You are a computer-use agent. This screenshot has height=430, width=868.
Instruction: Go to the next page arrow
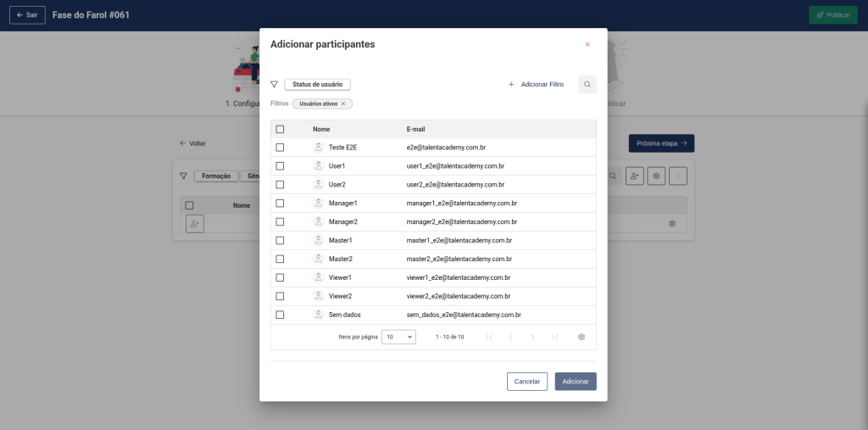click(532, 337)
